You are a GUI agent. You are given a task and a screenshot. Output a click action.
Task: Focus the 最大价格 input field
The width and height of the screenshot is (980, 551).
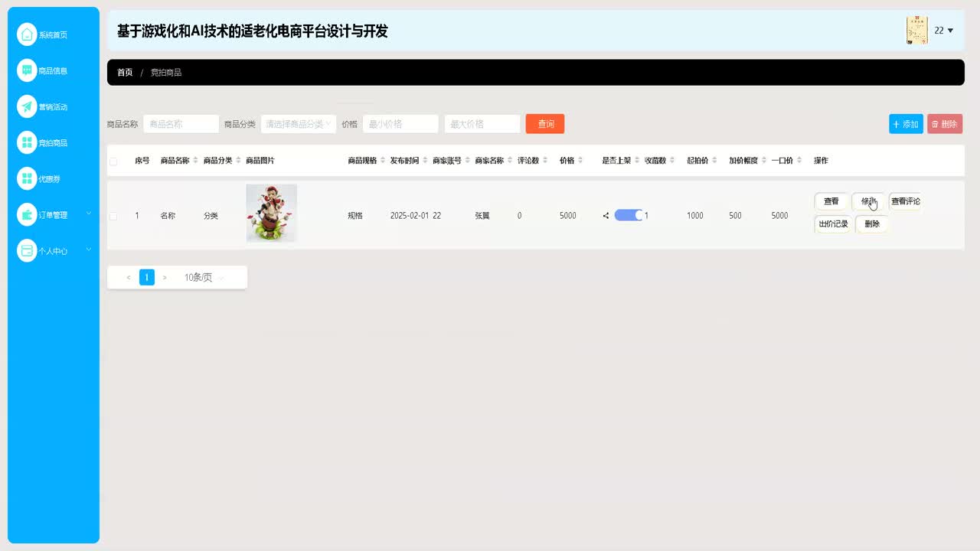[x=482, y=124]
